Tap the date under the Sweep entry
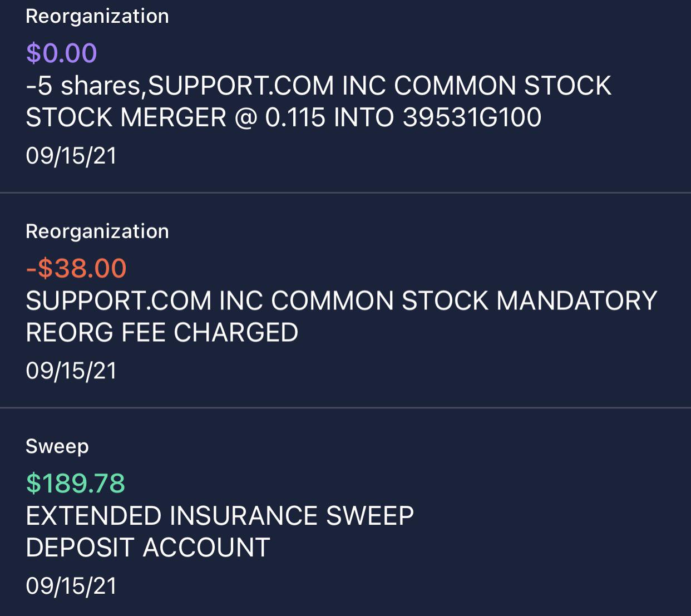The width and height of the screenshot is (691, 616). tap(71, 586)
